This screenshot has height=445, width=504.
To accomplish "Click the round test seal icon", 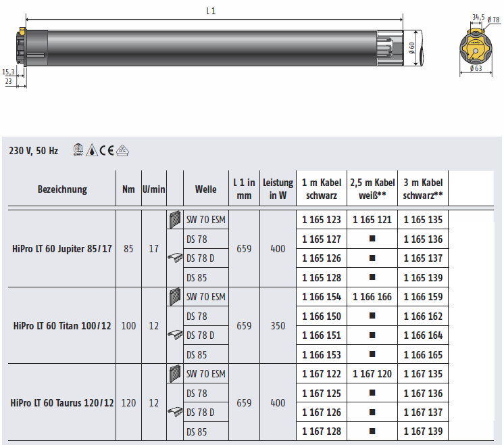I will click(78, 150).
